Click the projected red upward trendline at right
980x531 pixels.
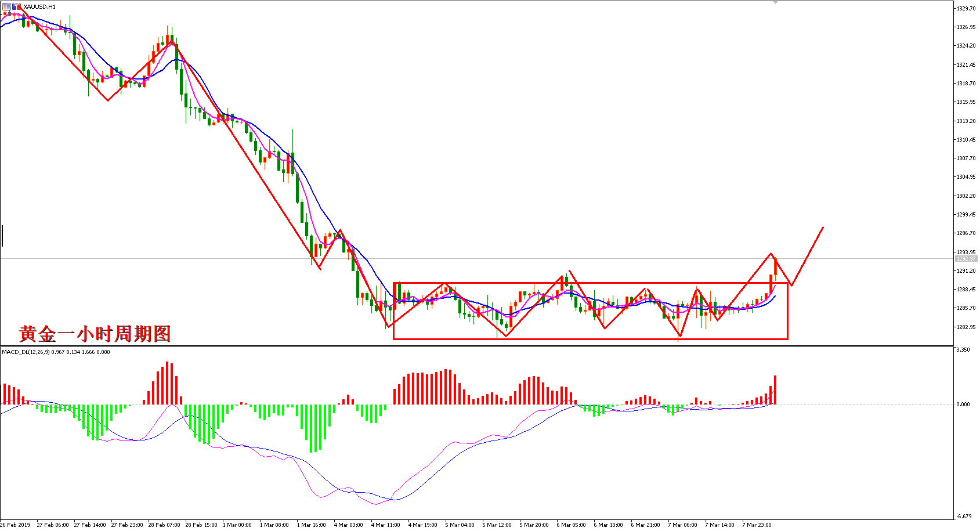[807, 256]
